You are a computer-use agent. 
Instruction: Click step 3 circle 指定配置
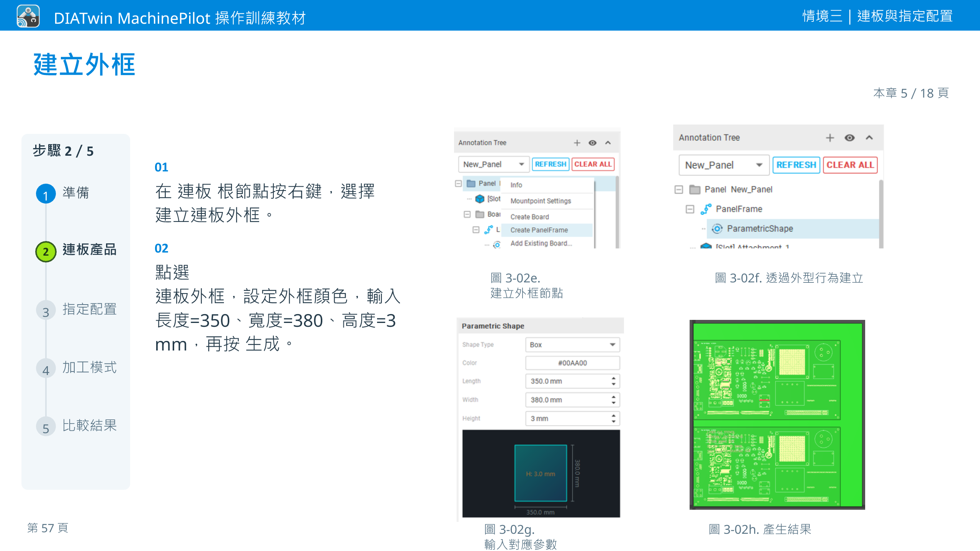pos(46,310)
